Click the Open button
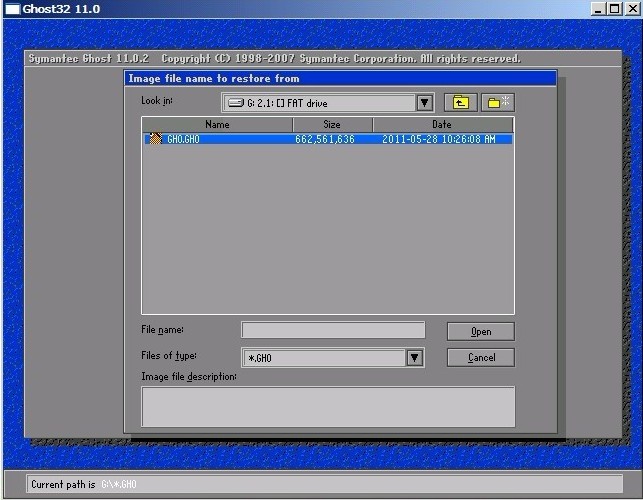643x500 pixels. (x=481, y=331)
